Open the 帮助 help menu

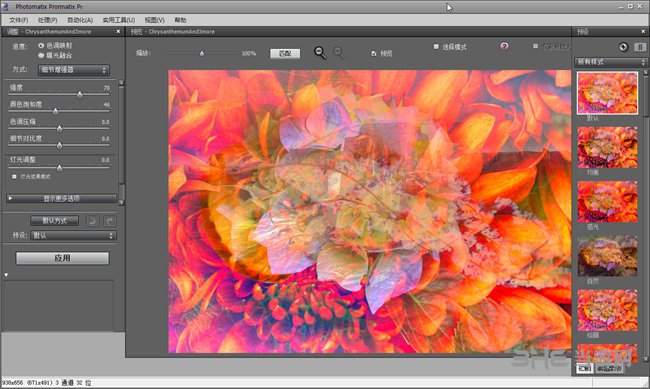tap(180, 20)
